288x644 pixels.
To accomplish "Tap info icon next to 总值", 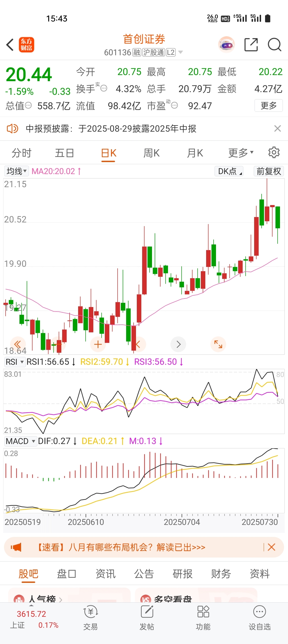I will pos(28,105).
